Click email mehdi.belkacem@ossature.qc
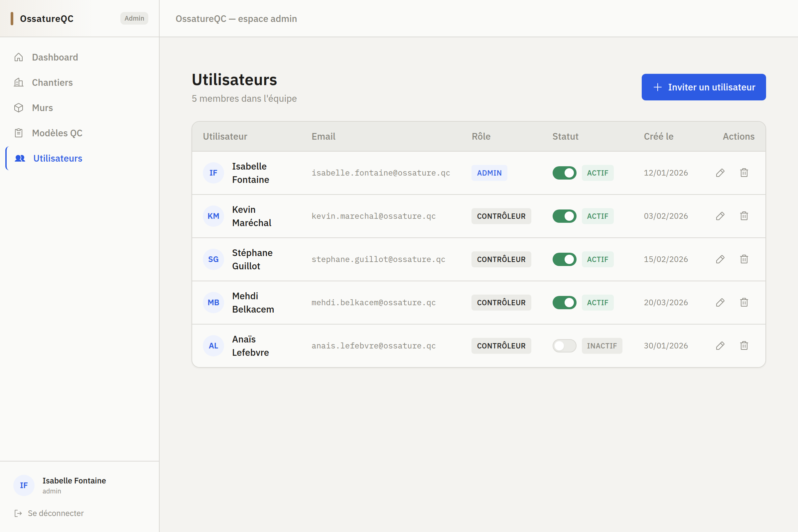This screenshot has height=532, width=798. (373, 302)
